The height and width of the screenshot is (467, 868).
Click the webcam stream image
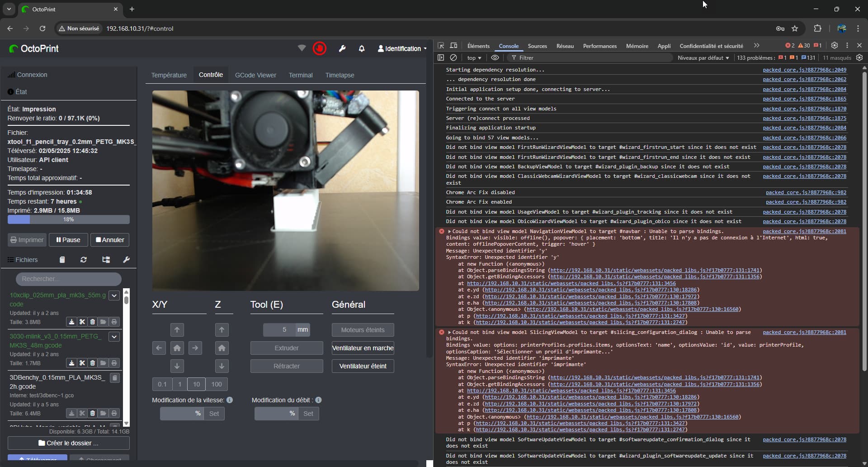[286, 191]
